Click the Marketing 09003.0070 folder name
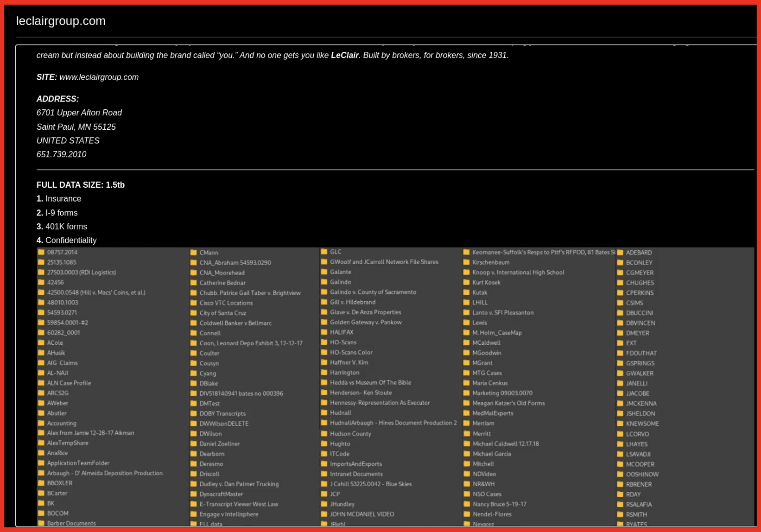The width and height of the screenshot is (761, 532). tap(502, 393)
